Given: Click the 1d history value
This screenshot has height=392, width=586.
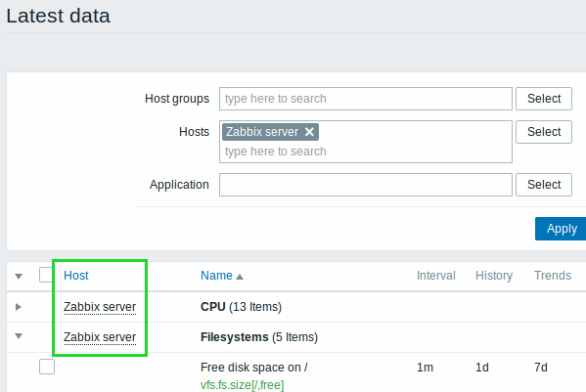Looking at the screenshot, I should pos(482,368).
